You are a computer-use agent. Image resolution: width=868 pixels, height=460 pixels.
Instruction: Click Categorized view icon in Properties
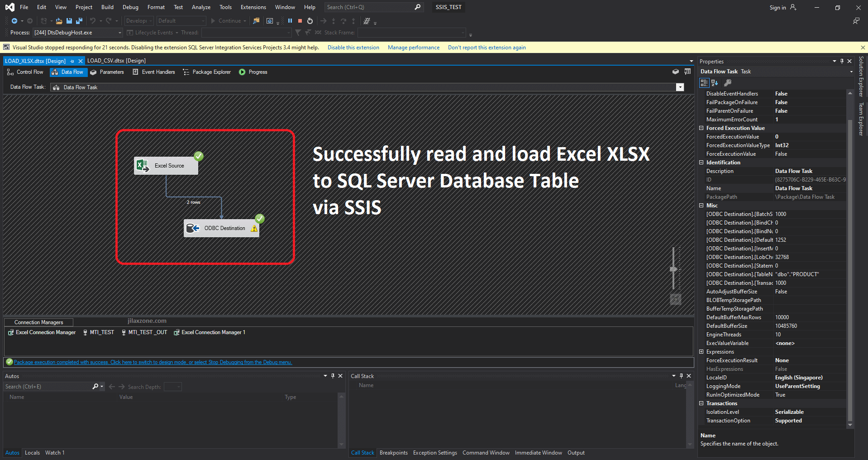(x=704, y=83)
